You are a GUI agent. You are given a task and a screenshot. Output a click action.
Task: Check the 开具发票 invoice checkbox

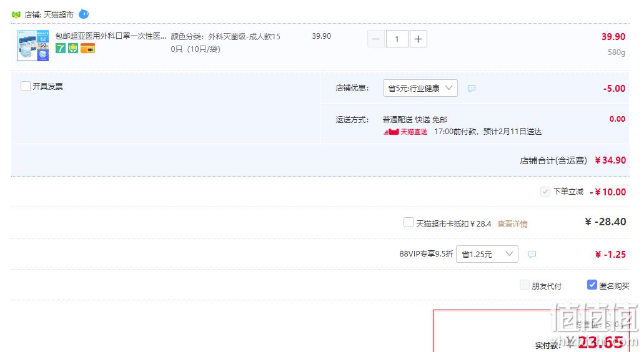pyautogui.click(x=26, y=86)
